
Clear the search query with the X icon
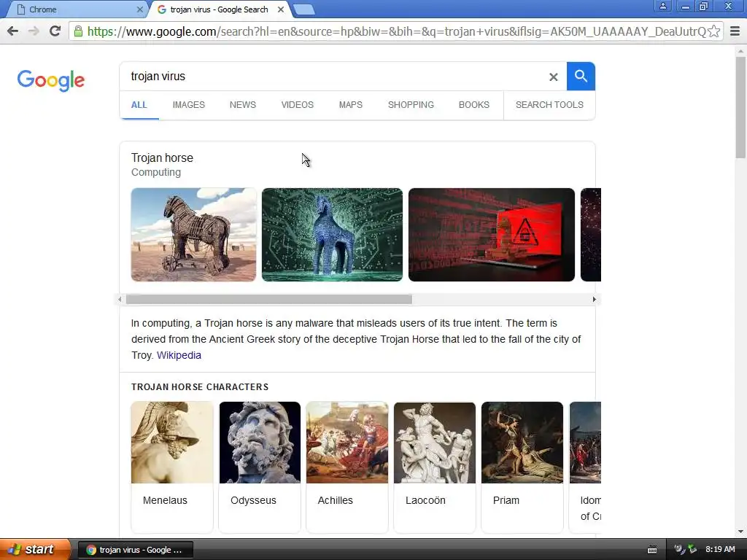553,77
